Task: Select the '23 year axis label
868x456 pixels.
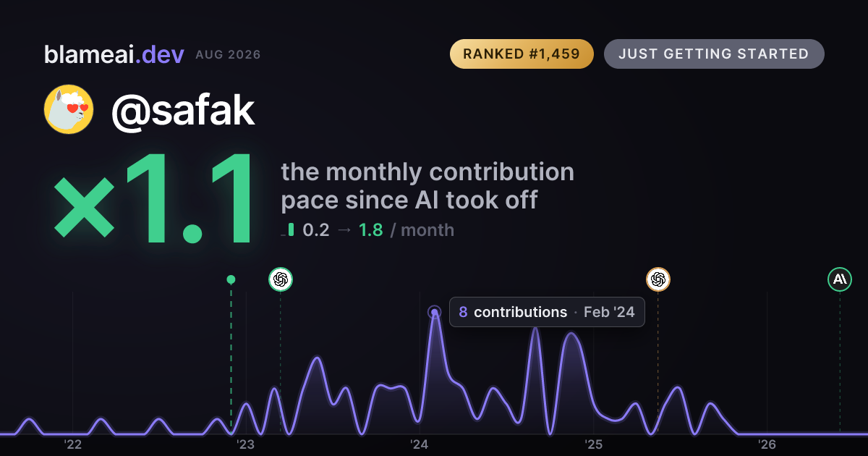Action: click(246, 444)
